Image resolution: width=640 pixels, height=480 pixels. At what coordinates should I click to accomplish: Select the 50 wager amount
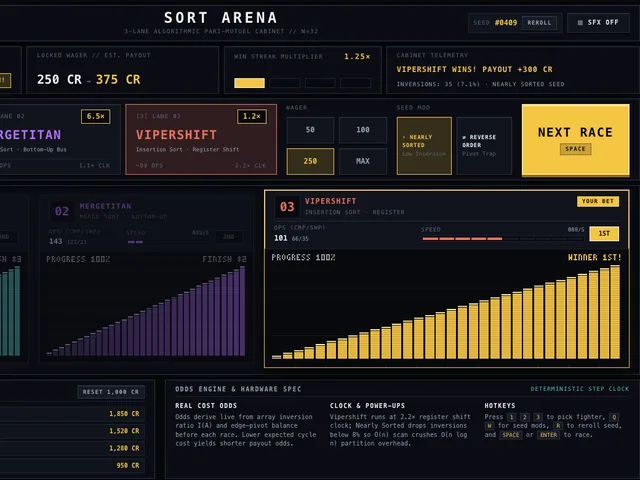(310, 130)
